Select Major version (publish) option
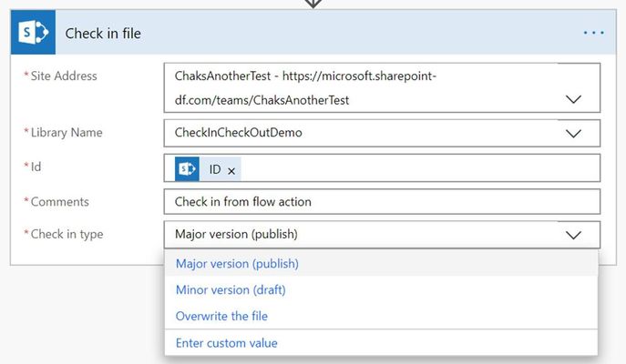Image resolution: width=626 pixels, height=364 pixels. click(x=381, y=264)
